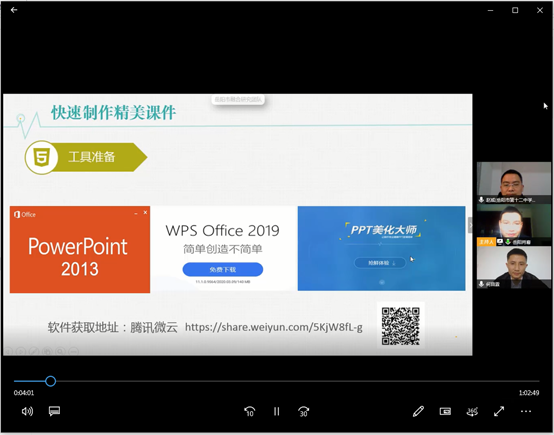The height and width of the screenshot is (435, 554).
Task: Toggle 360 degree video mode
Action: click(472, 411)
